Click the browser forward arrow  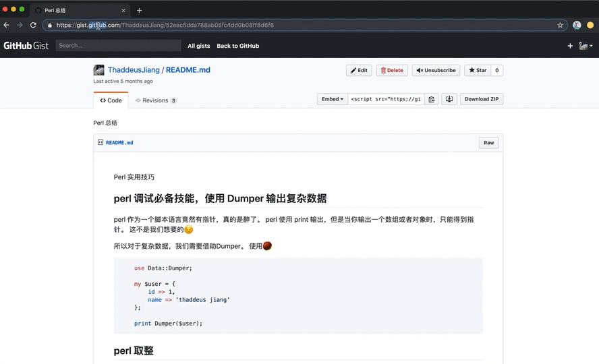20,25
